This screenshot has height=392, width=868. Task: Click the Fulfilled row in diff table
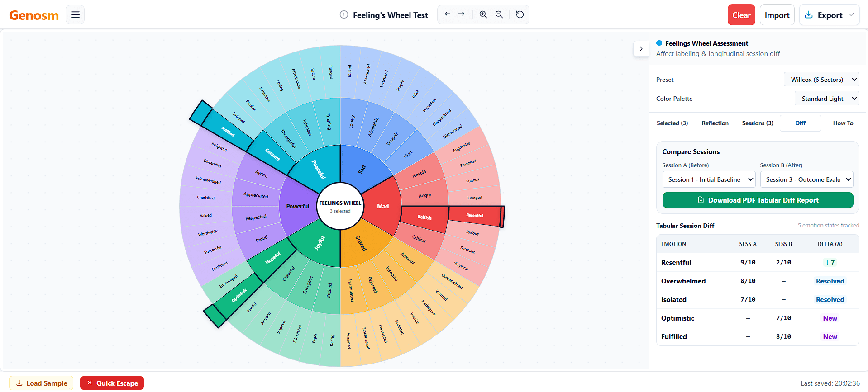[758, 336]
